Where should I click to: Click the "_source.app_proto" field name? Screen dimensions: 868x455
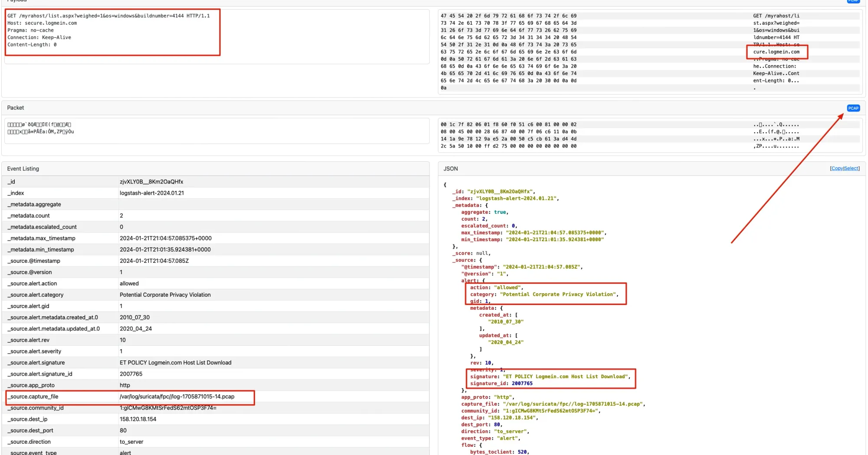(31, 385)
